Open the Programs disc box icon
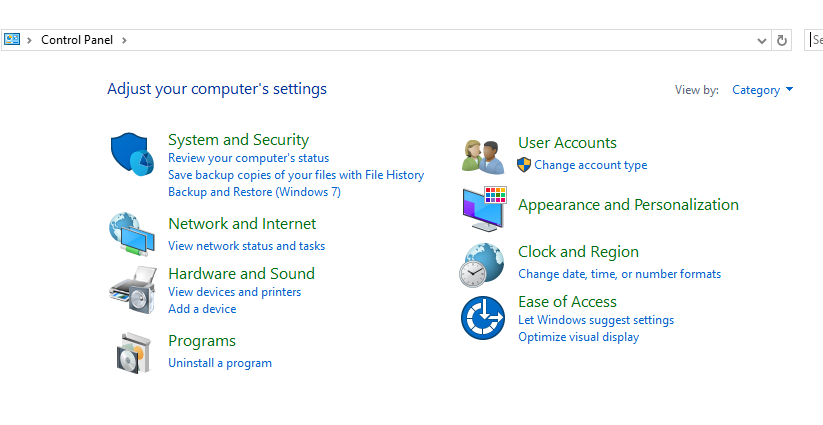The width and height of the screenshot is (823, 425). 131,352
